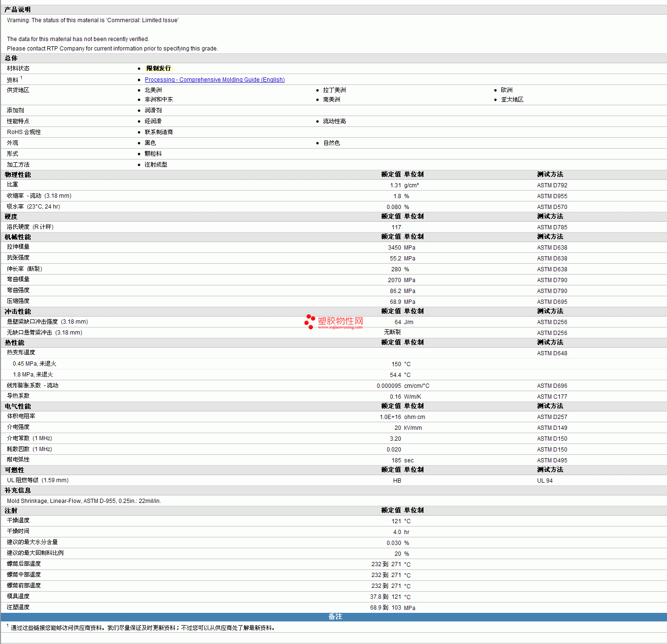Click the 可燃性 section header
The image size is (667, 644).
[x=14, y=470]
